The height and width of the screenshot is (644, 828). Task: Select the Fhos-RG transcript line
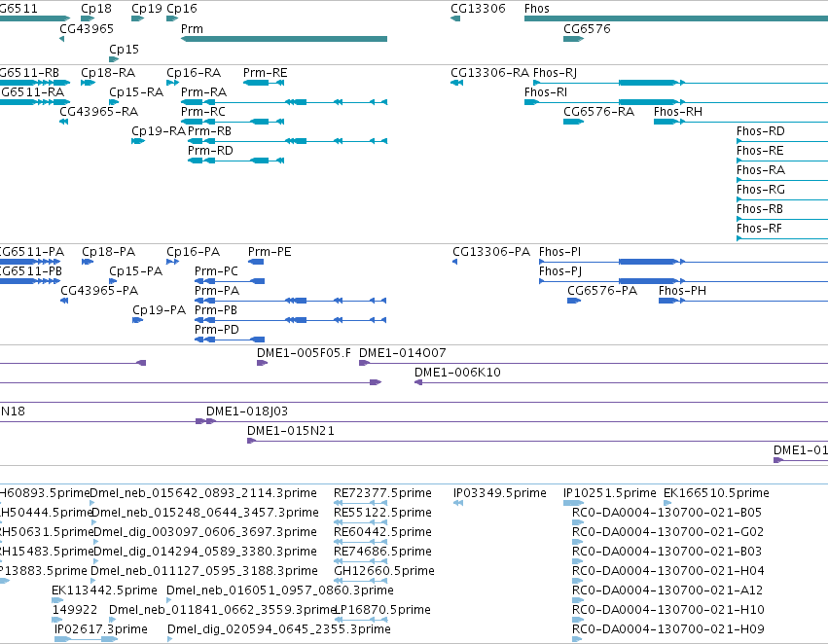[x=782, y=200]
